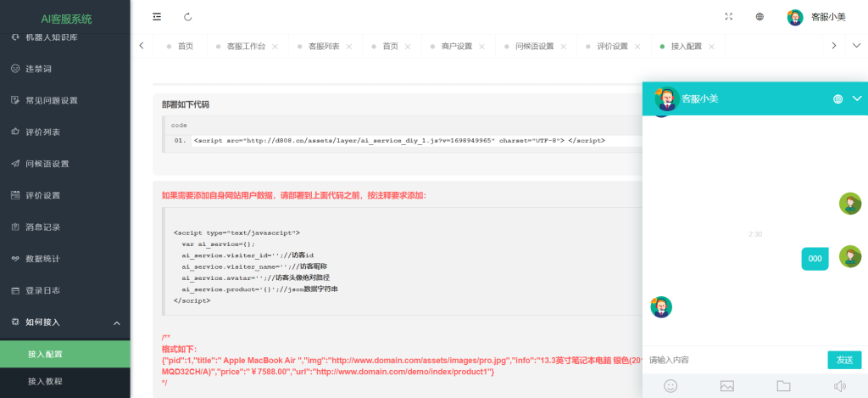868x398 pixels.
Task: Click the 部署如下代码 heading
Action: coord(186,104)
